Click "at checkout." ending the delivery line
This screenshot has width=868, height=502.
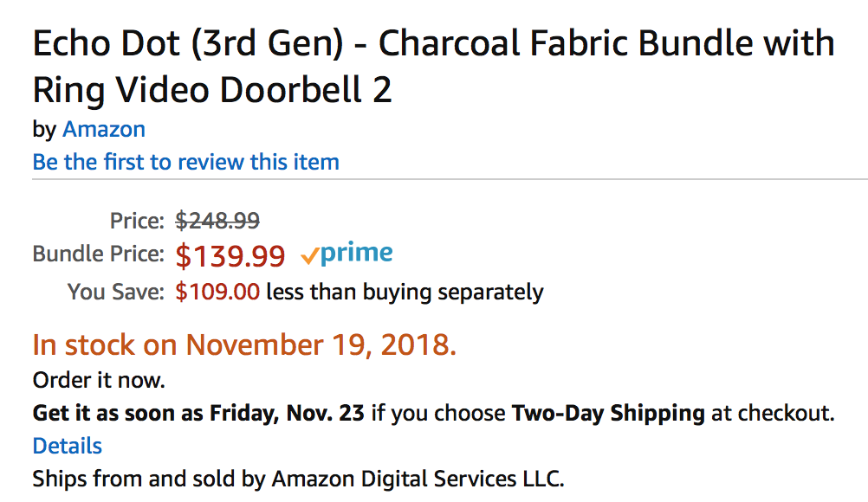tap(773, 413)
